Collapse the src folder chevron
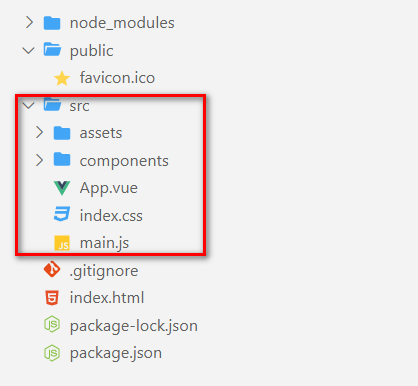 [x=28, y=106]
